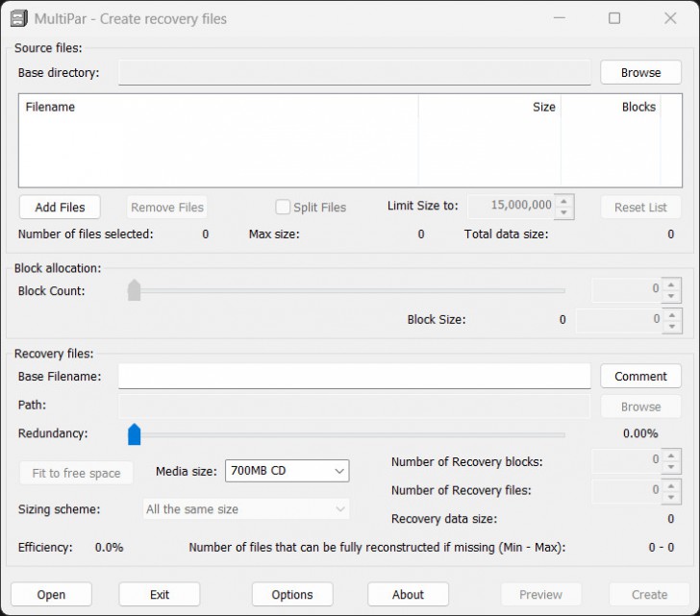Click the Block Count slider thumb
This screenshot has width=700, height=616.
(135, 290)
